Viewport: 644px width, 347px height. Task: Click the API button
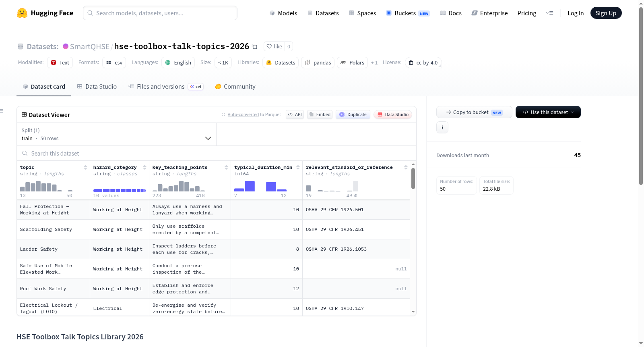pos(295,114)
